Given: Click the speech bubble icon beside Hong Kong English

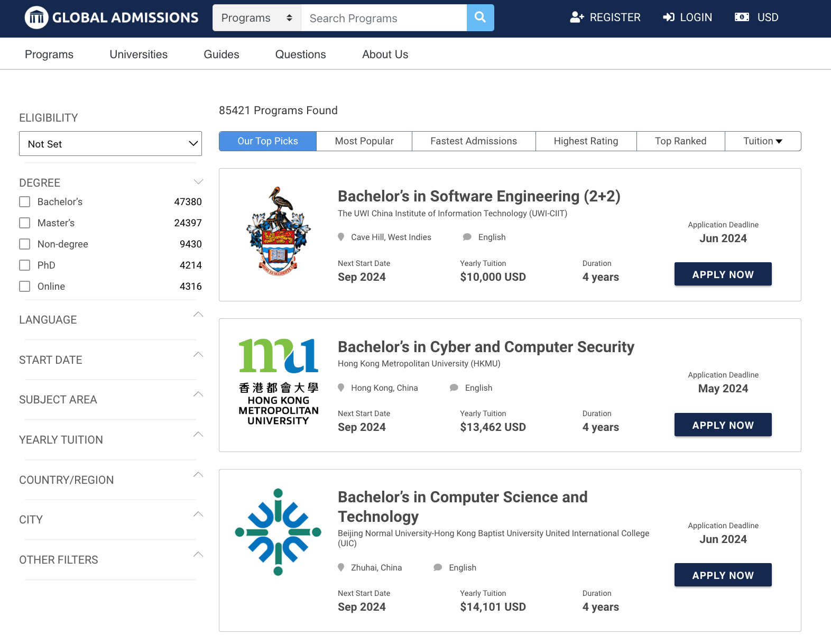Looking at the screenshot, I should [454, 388].
